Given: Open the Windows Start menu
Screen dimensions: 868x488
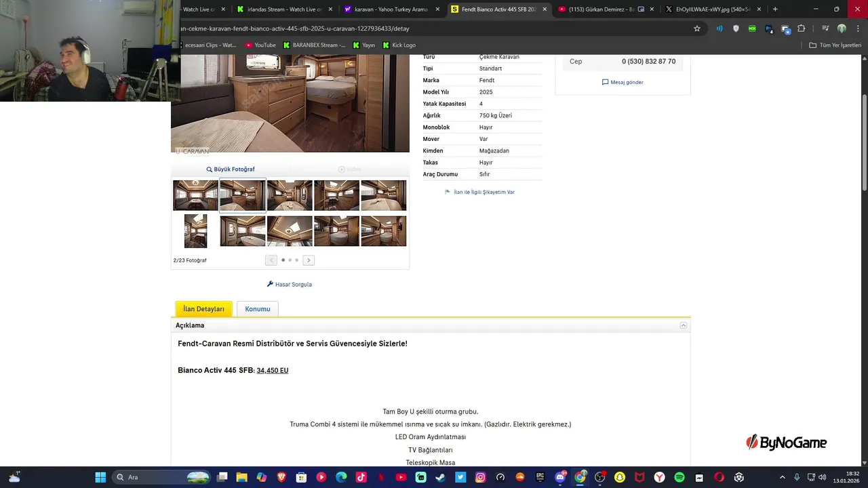Looking at the screenshot, I should tap(100, 477).
